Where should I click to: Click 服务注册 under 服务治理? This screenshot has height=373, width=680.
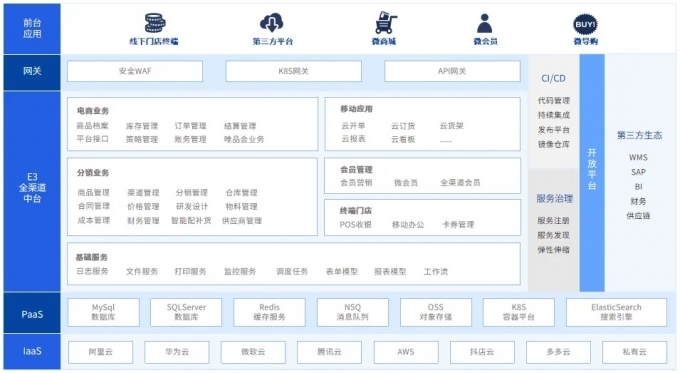pyautogui.click(x=553, y=221)
